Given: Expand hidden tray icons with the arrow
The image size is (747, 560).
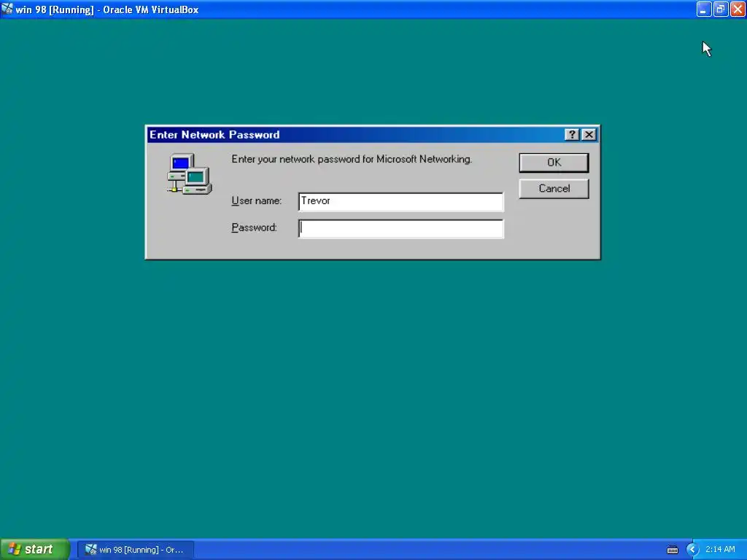Looking at the screenshot, I should coord(692,550).
